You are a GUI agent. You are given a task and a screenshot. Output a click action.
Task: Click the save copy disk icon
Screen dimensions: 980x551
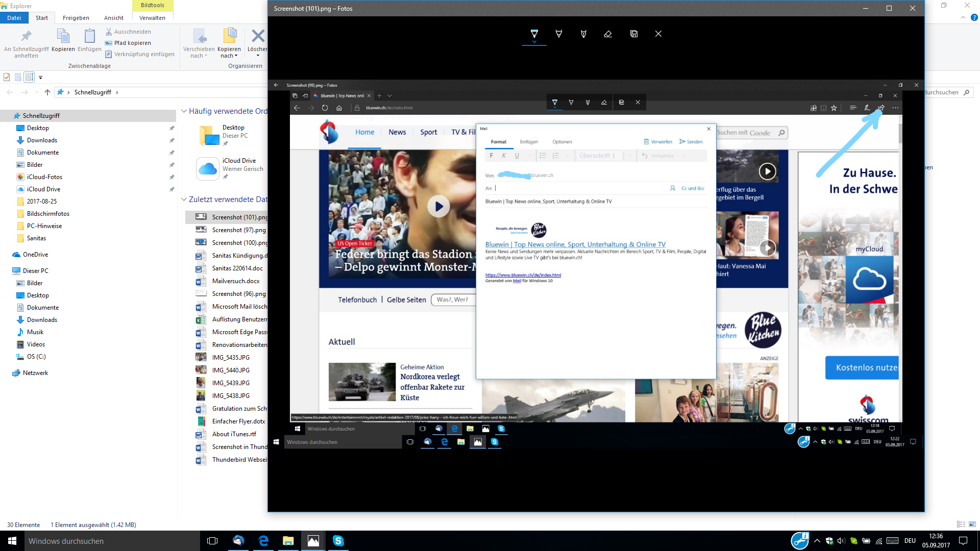point(634,34)
